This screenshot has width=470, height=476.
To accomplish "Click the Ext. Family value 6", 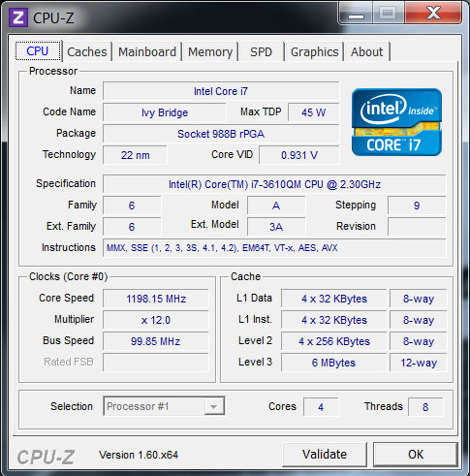I will pos(132,227).
